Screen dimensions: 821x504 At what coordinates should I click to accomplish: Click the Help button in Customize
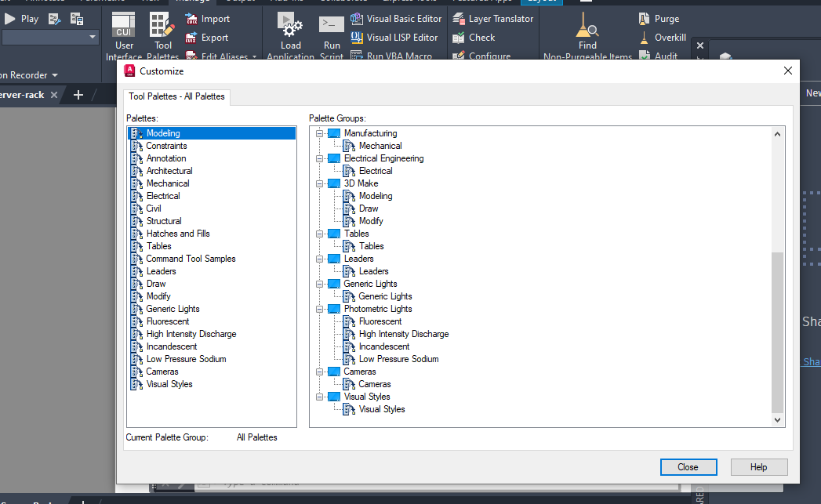click(759, 467)
